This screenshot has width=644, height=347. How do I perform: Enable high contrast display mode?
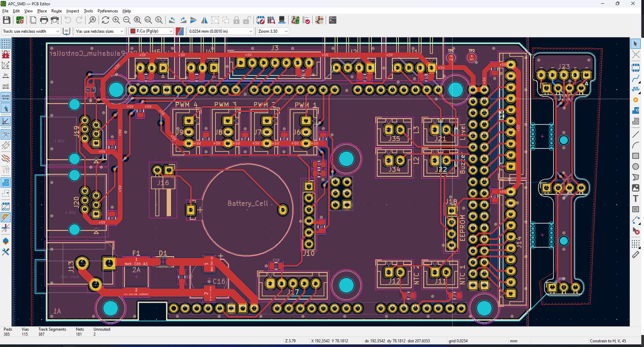point(5,217)
